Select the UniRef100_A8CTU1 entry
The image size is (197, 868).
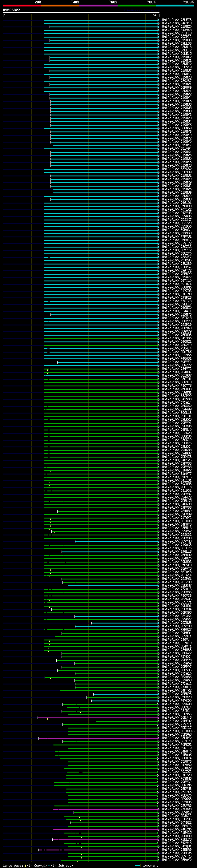coord(177,379)
